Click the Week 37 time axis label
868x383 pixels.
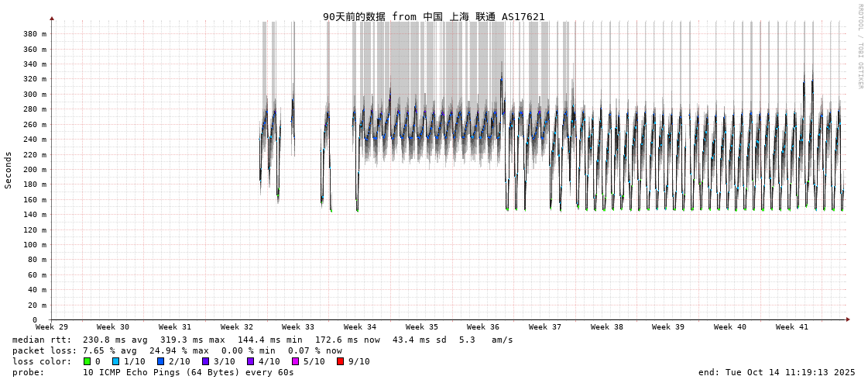[x=545, y=327]
